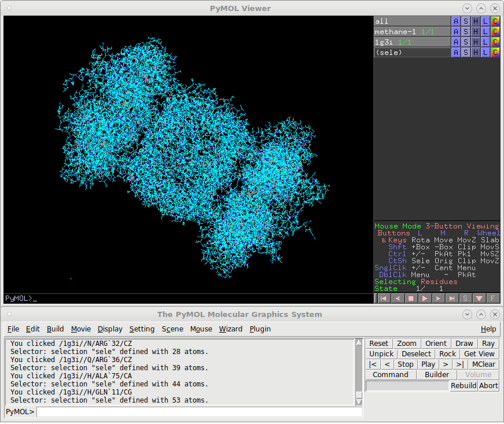Open the Help menu
This screenshot has height=424, width=504.
pyautogui.click(x=488, y=329)
